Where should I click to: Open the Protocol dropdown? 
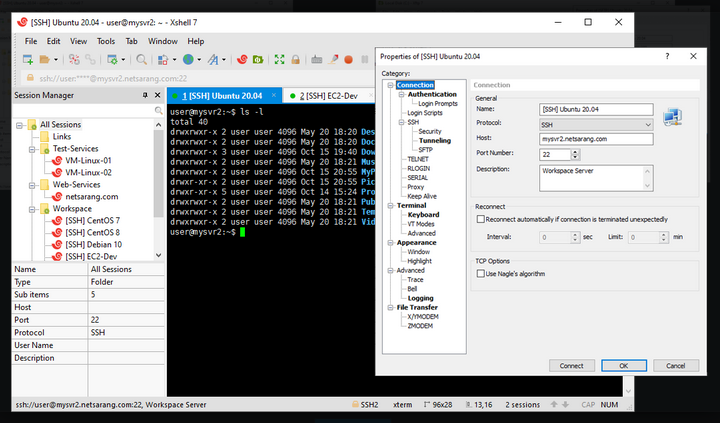(596, 124)
